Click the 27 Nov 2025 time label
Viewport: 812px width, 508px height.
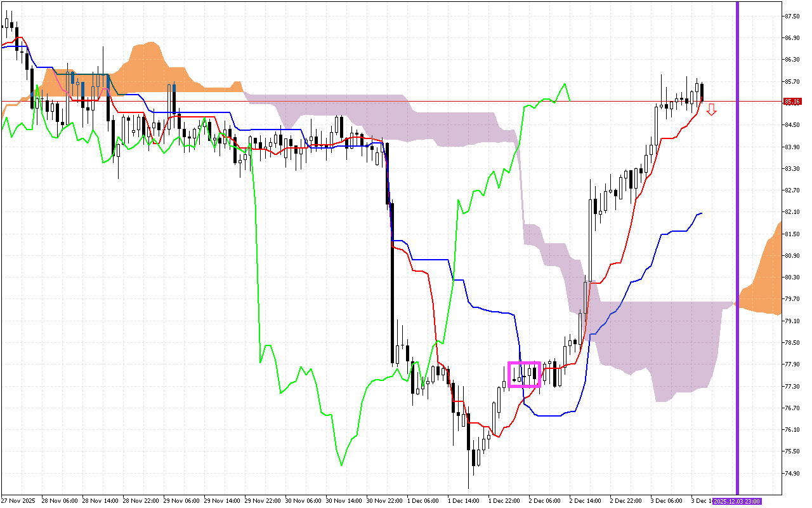(x=18, y=501)
